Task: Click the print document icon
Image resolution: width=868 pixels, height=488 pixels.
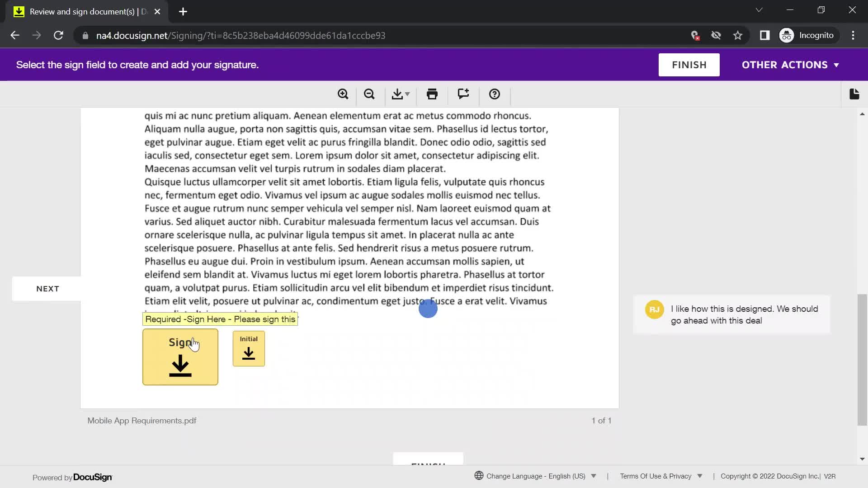Action: (432, 94)
